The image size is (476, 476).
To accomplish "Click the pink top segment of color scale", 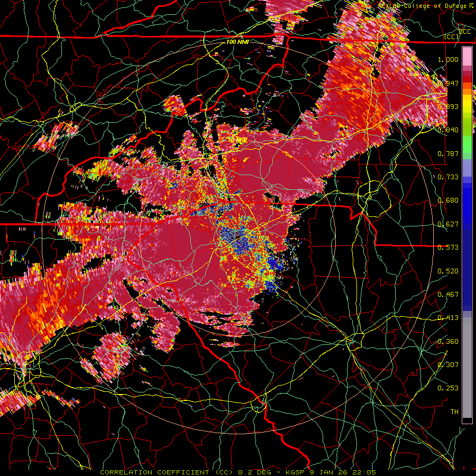I will pos(467,56).
